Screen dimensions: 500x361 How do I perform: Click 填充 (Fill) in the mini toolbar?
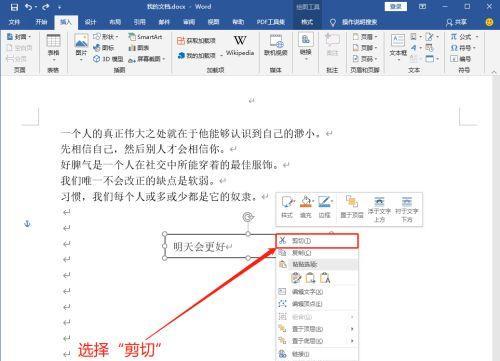[306, 207]
